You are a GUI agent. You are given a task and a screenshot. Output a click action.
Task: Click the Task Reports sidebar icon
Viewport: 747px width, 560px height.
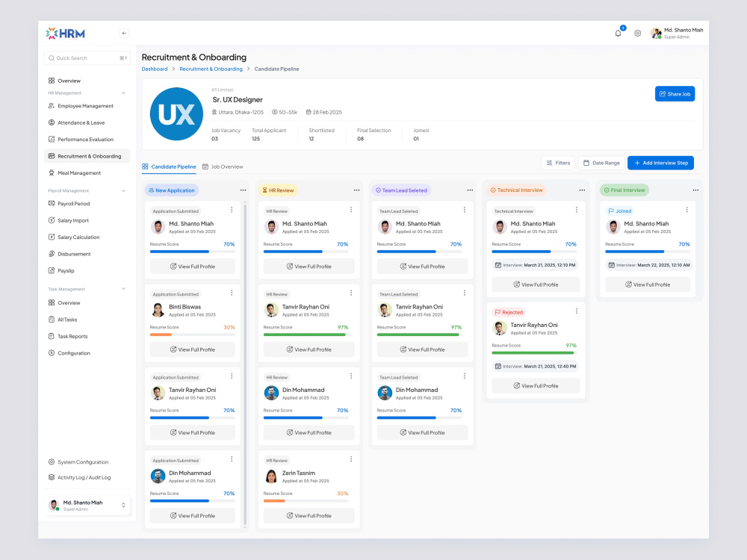(52, 336)
